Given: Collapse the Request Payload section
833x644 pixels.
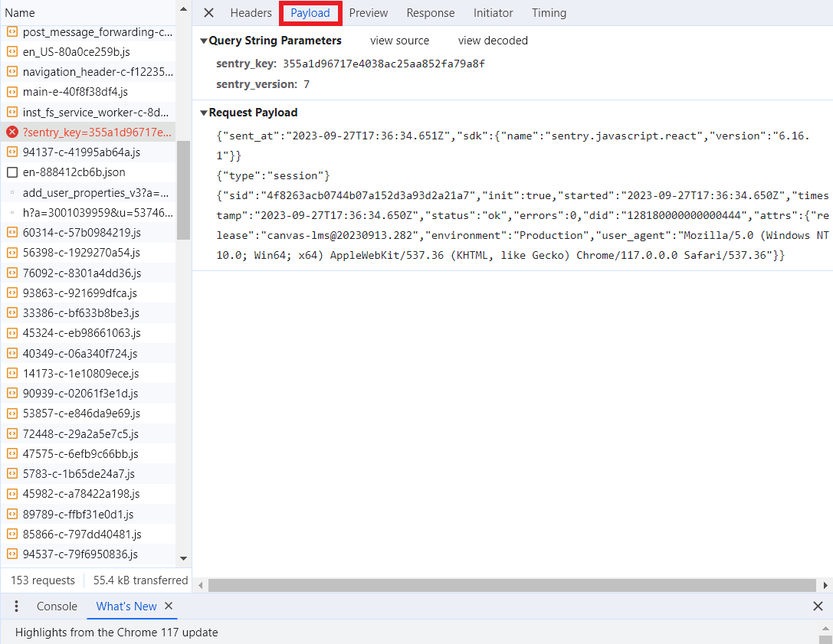Looking at the screenshot, I should point(203,112).
